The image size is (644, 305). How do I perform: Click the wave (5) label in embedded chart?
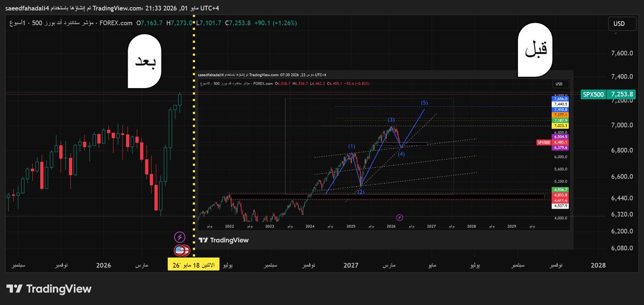(x=424, y=103)
